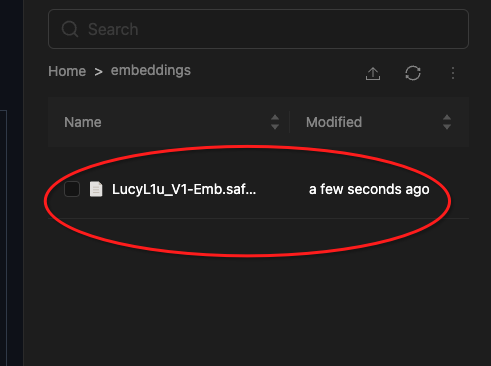Click the magnifier icon in search bar
491x366 pixels.
pos(70,29)
